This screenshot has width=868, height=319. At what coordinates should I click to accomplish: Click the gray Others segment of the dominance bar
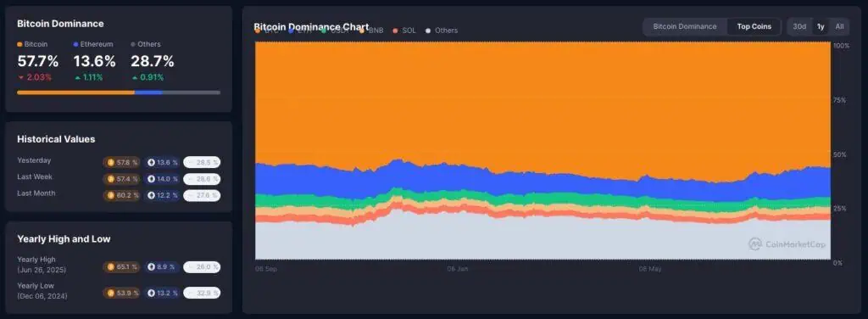[x=191, y=92]
